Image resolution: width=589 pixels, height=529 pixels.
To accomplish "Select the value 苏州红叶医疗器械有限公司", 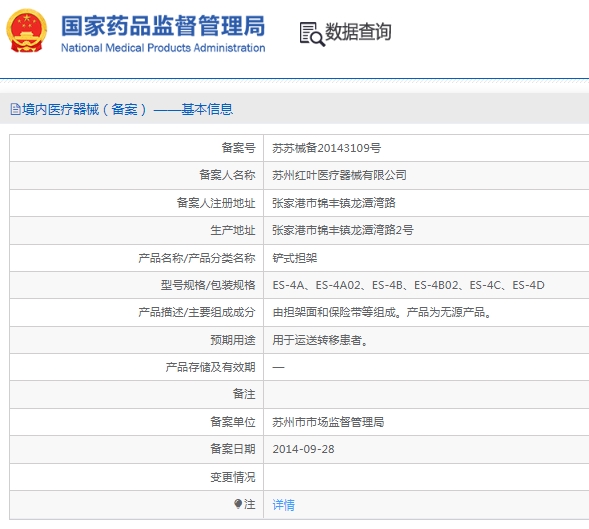I will point(339,175).
